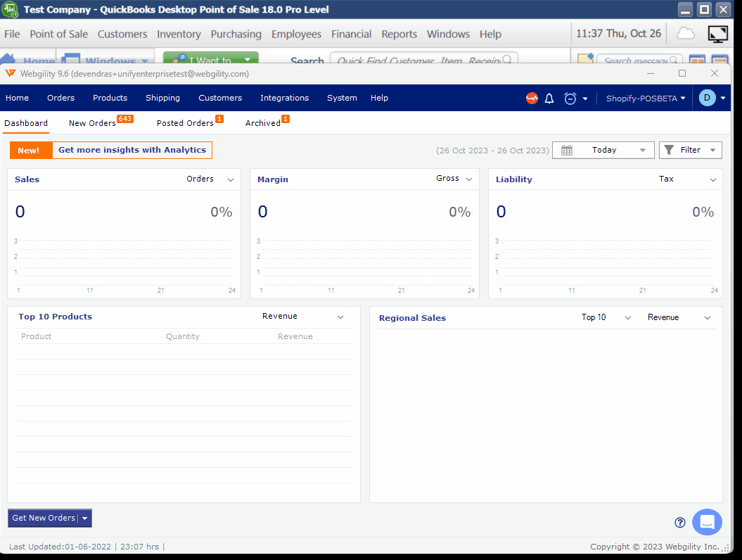The width and height of the screenshot is (742, 560).
Task: Click the 11:37 Thu, Oct 26 clock
Action: (618, 34)
